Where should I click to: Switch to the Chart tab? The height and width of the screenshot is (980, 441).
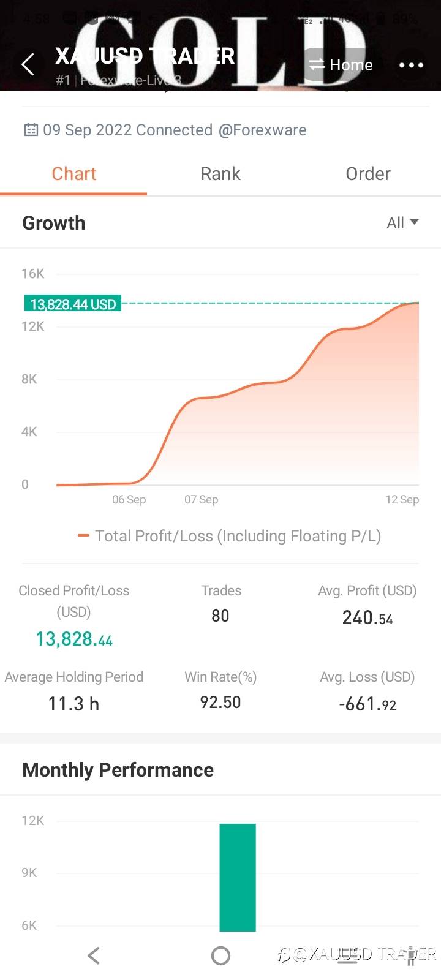(x=73, y=174)
